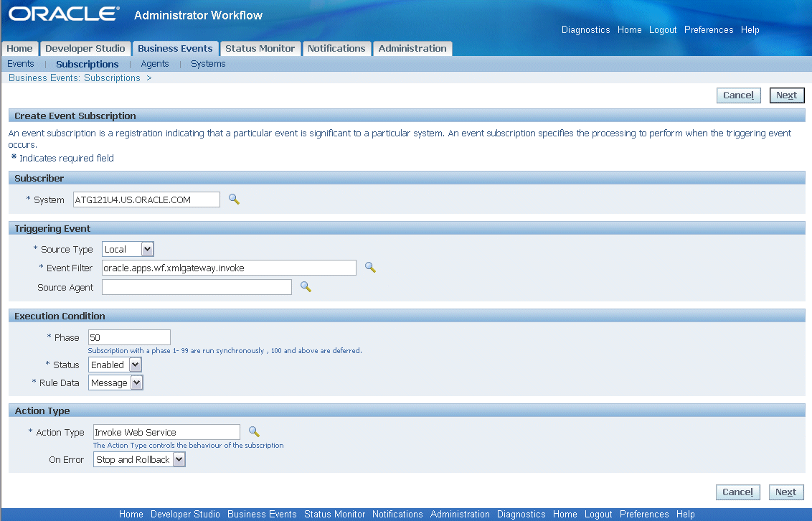Viewport: 812px width, 521px height.
Task: Click the top Next button
Action: pyautogui.click(x=787, y=95)
